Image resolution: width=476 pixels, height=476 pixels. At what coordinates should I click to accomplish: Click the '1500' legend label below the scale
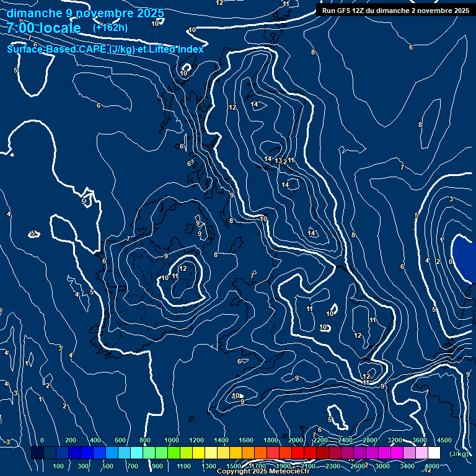pyautogui.click(x=234, y=466)
